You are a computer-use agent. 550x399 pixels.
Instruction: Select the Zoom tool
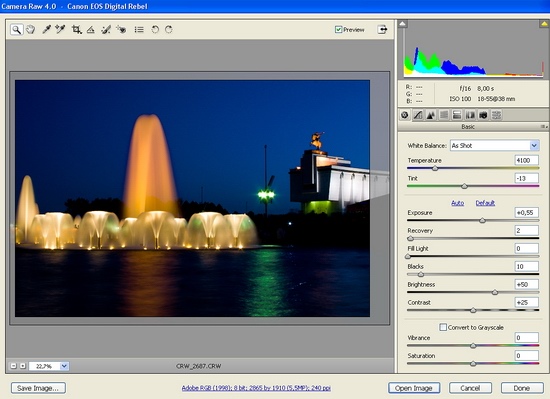coord(16,29)
